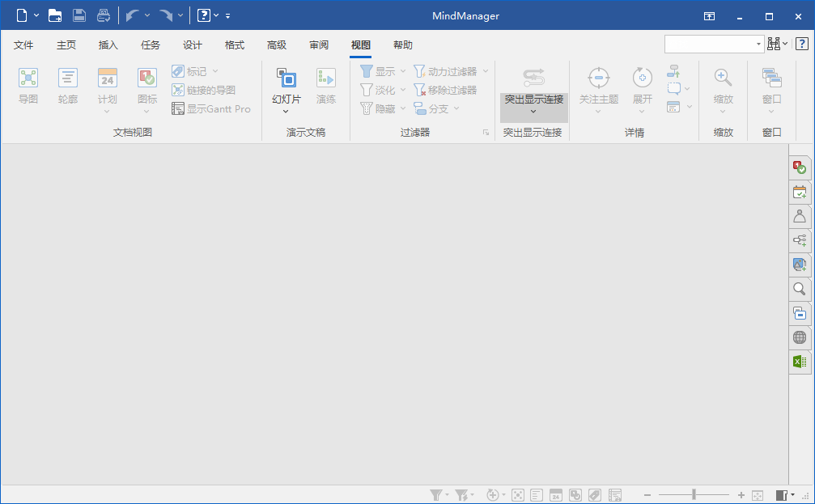This screenshot has height=504, width=815.
Task: Click the binoculars find icon
Action: [774, 44]
